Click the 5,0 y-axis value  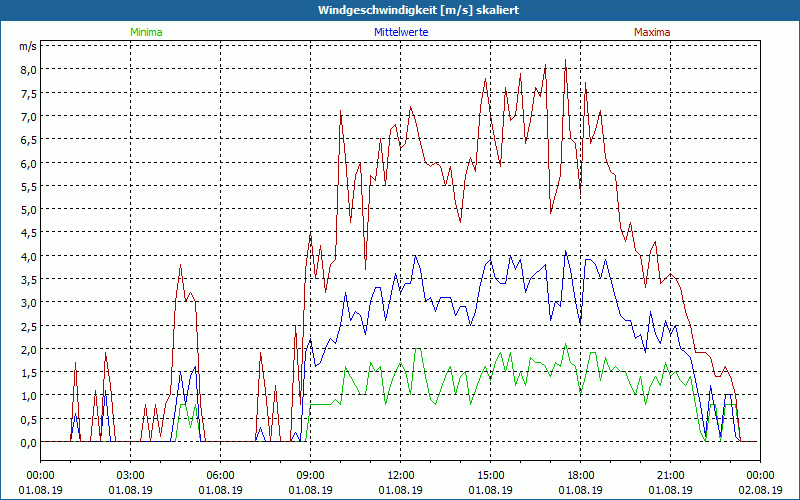(28, 210)
